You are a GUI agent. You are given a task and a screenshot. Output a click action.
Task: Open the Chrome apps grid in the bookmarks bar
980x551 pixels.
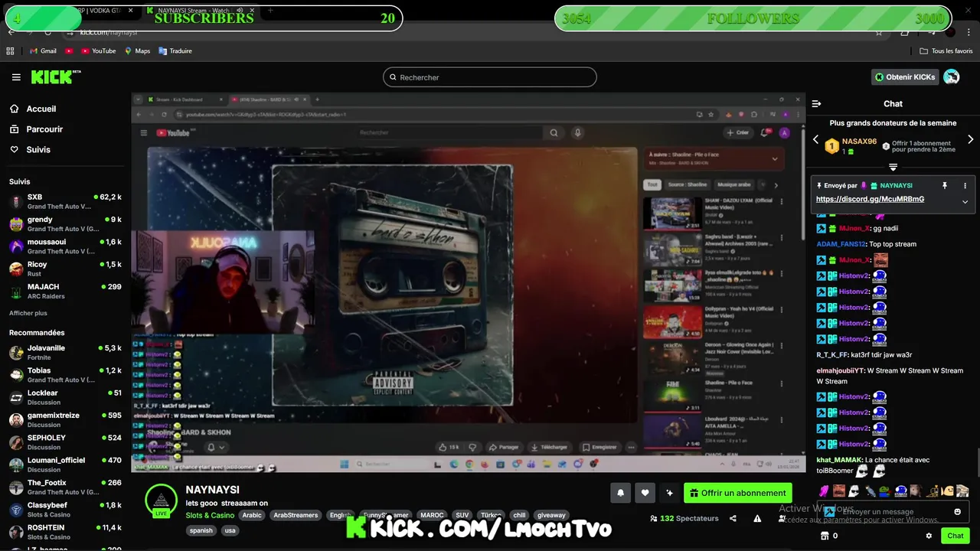[x=10, y=51]
